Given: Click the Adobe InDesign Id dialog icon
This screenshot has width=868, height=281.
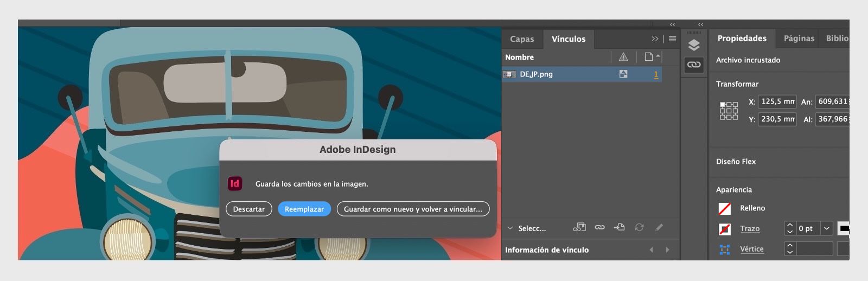Looking at the screenshot, I should point(235,183).
